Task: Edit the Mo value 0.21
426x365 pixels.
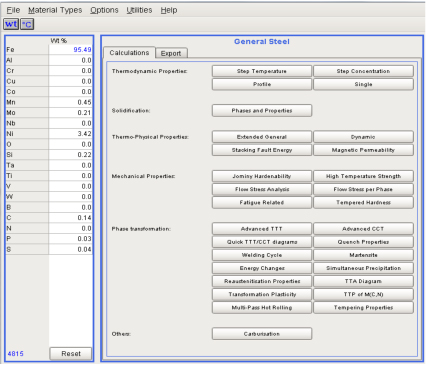Action: click(70, 113)
